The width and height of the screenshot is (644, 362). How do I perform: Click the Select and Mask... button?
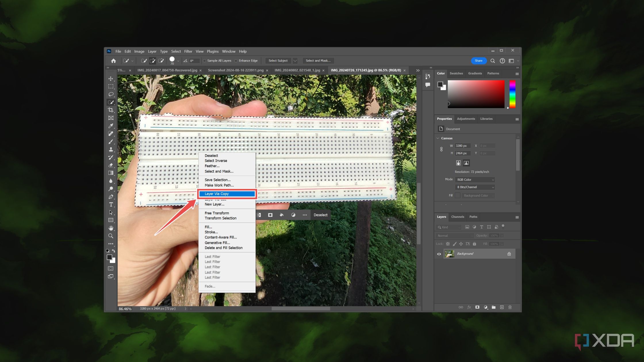[x=318, y=61]
